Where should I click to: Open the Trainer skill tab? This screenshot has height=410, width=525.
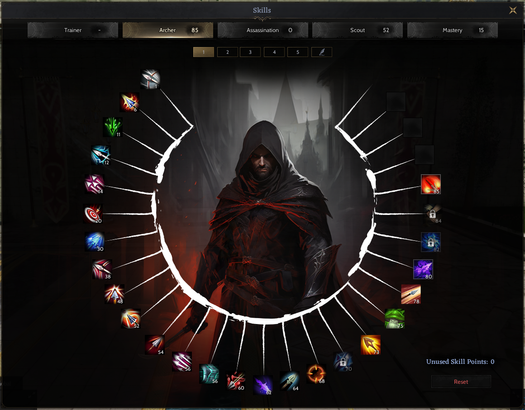tap(73, 30)
